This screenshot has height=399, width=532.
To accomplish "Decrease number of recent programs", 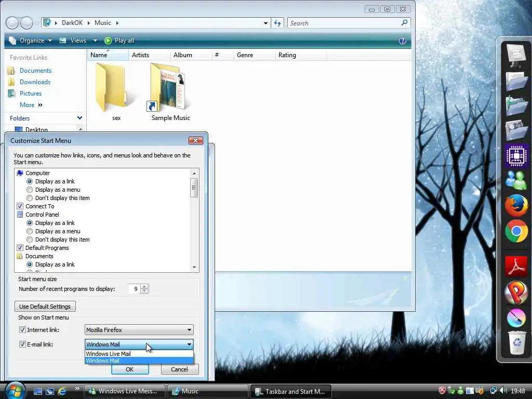I will click(x=144, y=291).
